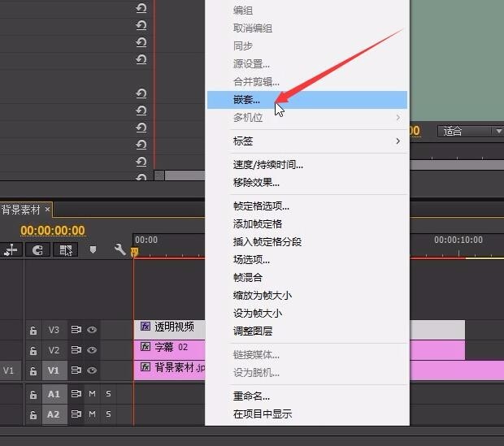The height and width of the screenshot is (446, 504).
Task: Lock audio track A2 padlock
Action: (x=33, y=415)
